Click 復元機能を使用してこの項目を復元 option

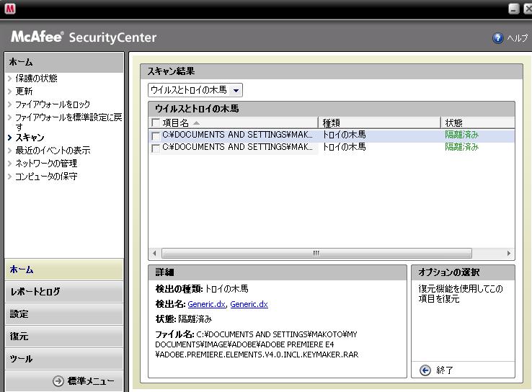point(461,294)
